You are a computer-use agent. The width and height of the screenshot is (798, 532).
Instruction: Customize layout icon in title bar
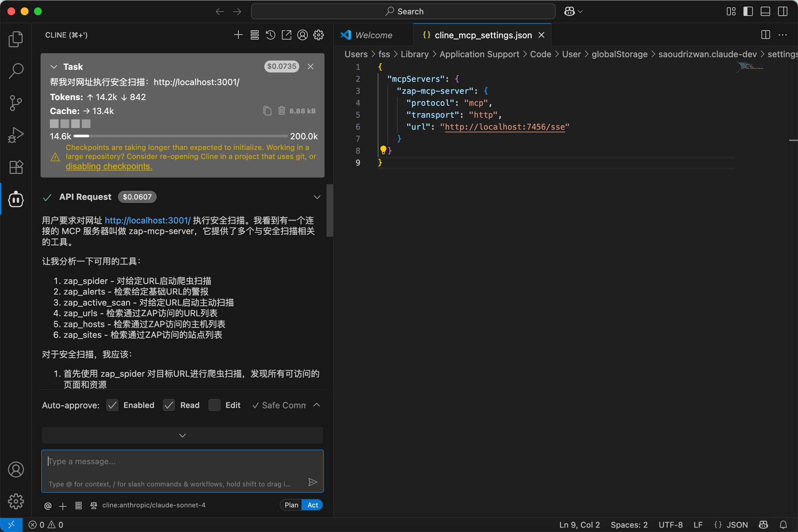click(x=731, y=12)
